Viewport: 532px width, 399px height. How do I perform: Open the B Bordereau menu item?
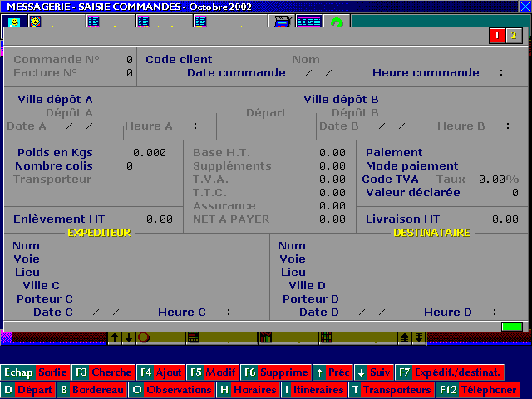(x=92, y=390)
